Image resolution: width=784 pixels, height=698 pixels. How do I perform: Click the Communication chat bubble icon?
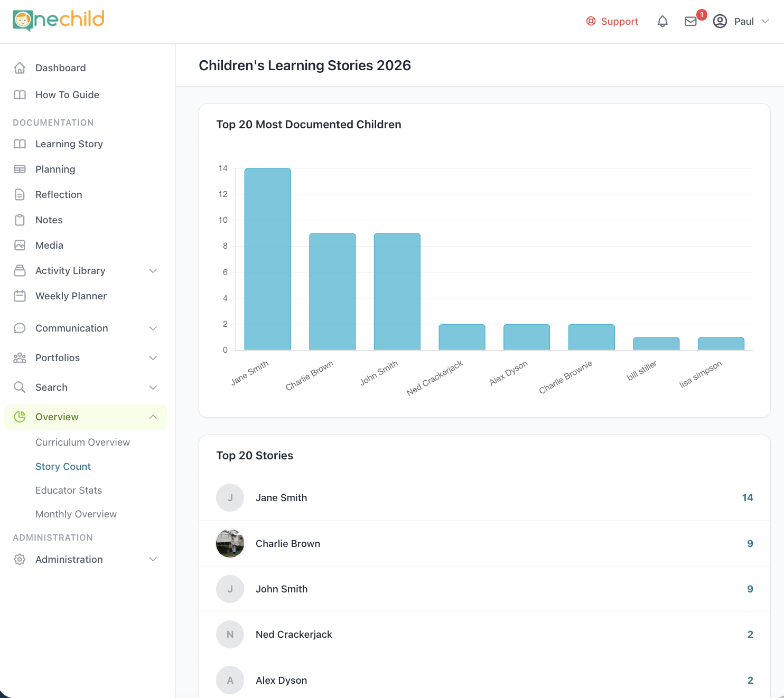(20, 328)
